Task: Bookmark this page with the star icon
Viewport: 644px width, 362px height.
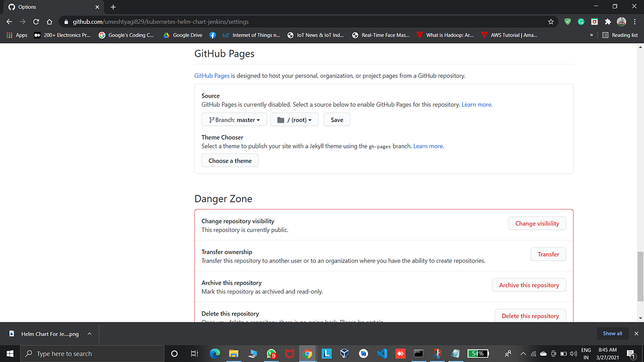Action: (551, 22)
